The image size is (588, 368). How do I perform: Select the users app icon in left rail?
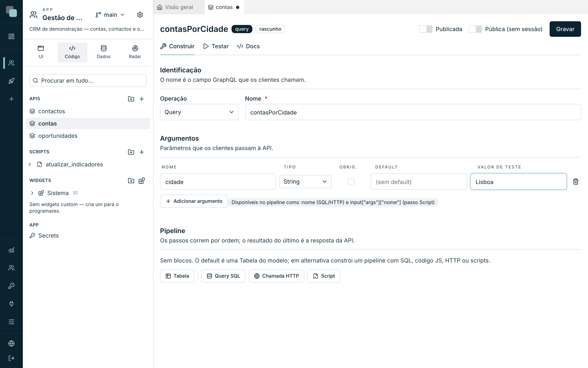(x=11, y=63)
